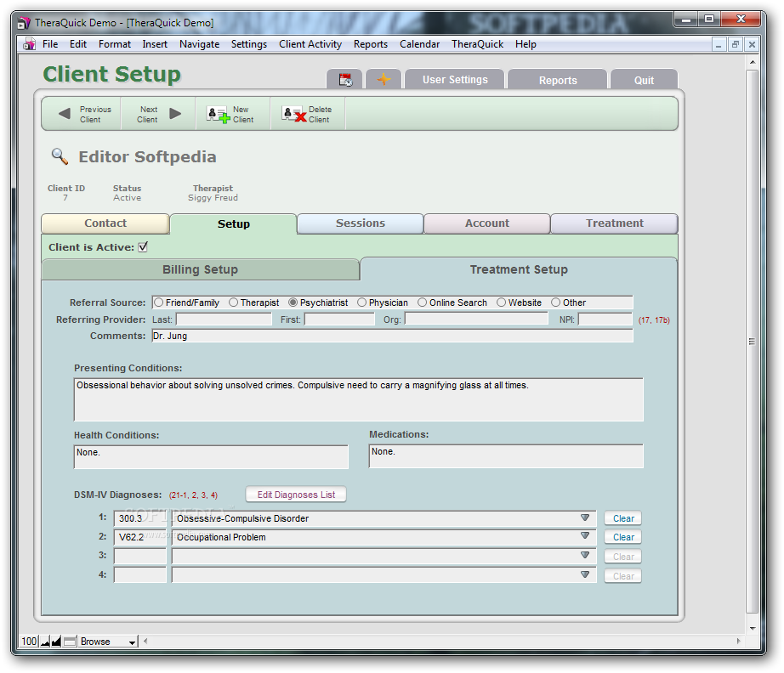Open the Settings menu
This screenshot has width=784, height=673.
click(x=249, y=44)
